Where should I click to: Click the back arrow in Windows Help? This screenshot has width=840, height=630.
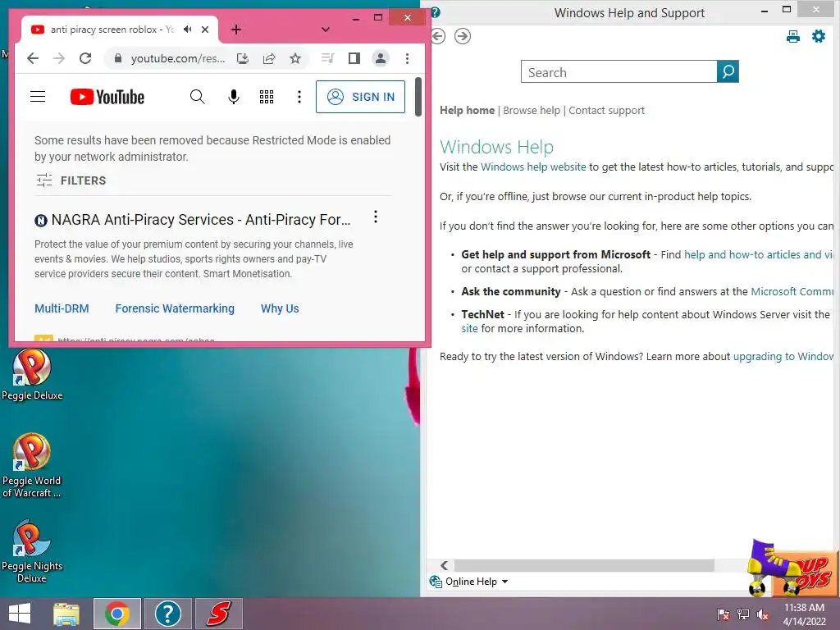[438, 36]
